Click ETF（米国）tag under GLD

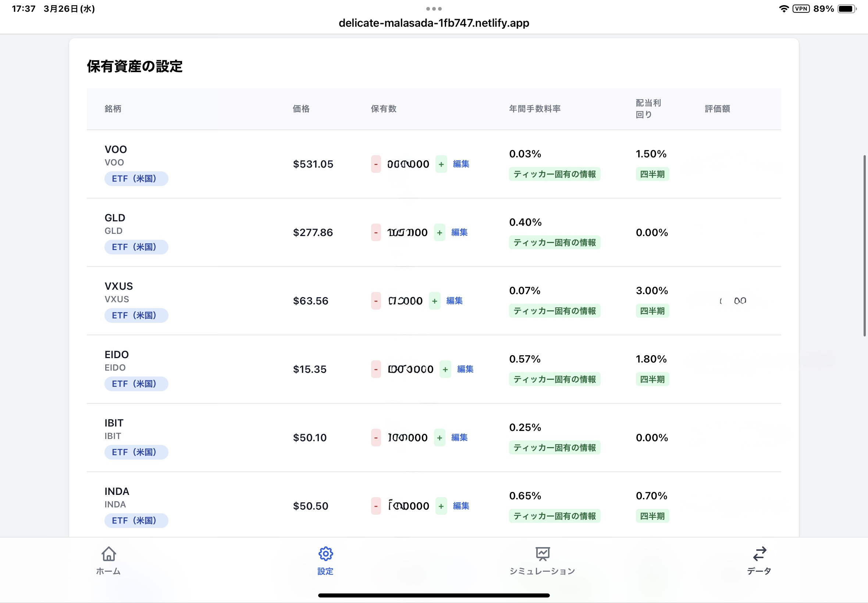[136, 247]
